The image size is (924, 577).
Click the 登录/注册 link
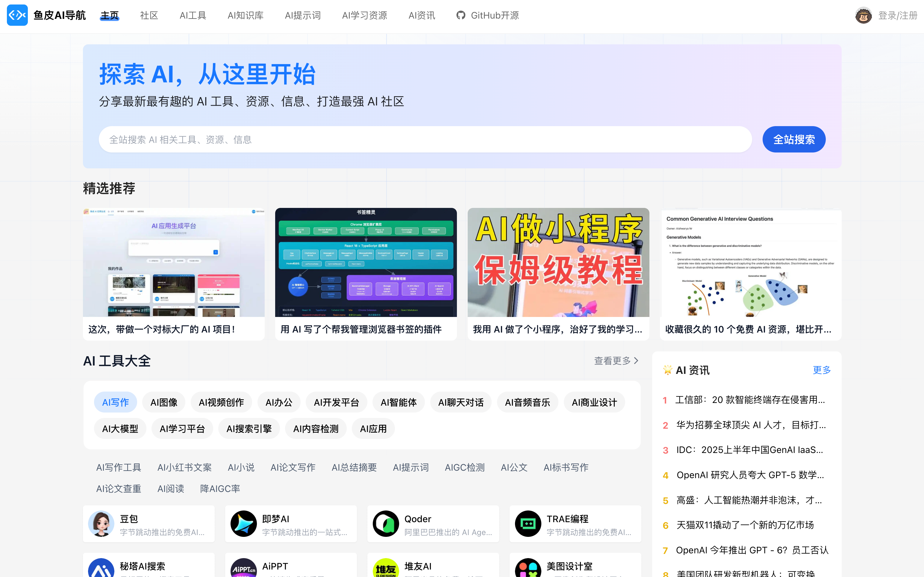coord(897,15)
